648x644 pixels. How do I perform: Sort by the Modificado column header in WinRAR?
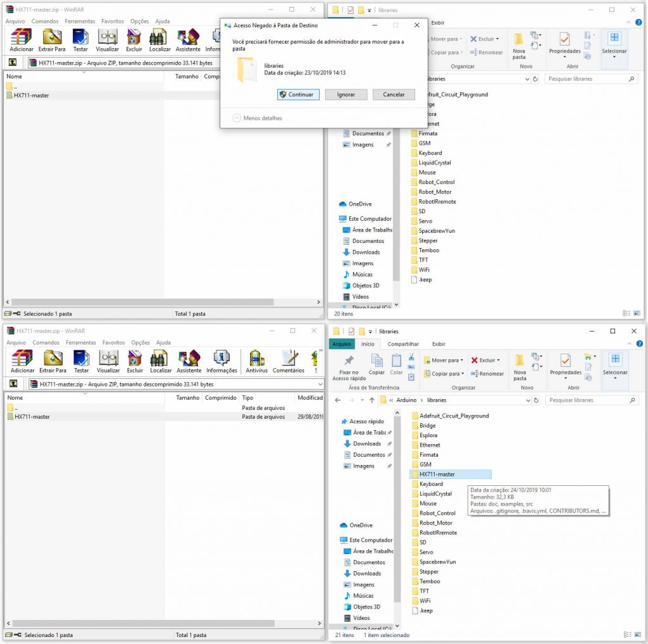pyautogui.click(x=309, y=397)
